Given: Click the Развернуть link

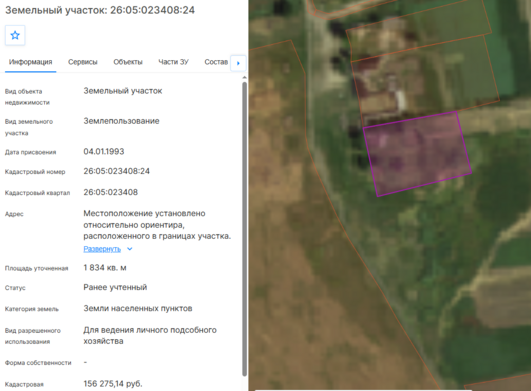Looking at the screenshot, I should (x=102, y=249).
